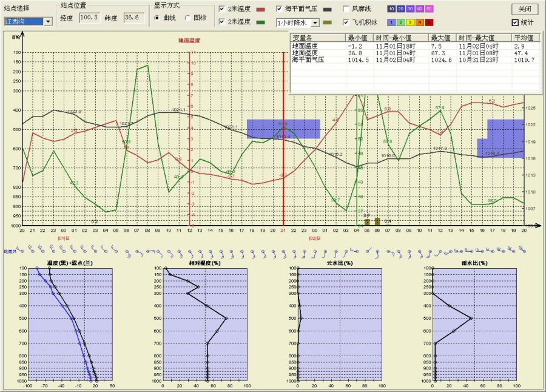Viewport: 546px width, 392px height.
Task: Click the 最大值 column header
Action: (x=442, y=38)
